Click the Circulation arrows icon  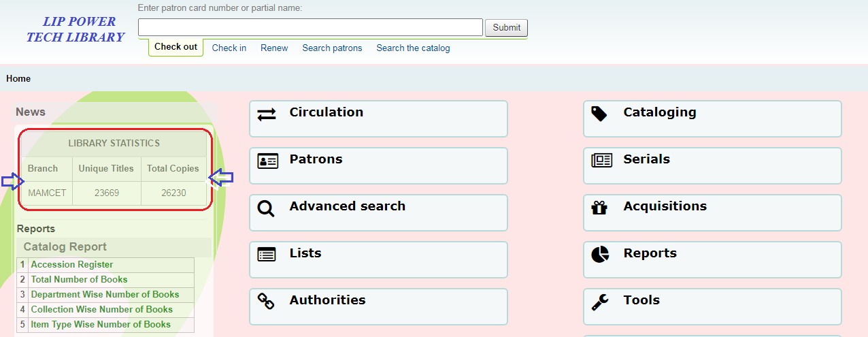point(267,114)
